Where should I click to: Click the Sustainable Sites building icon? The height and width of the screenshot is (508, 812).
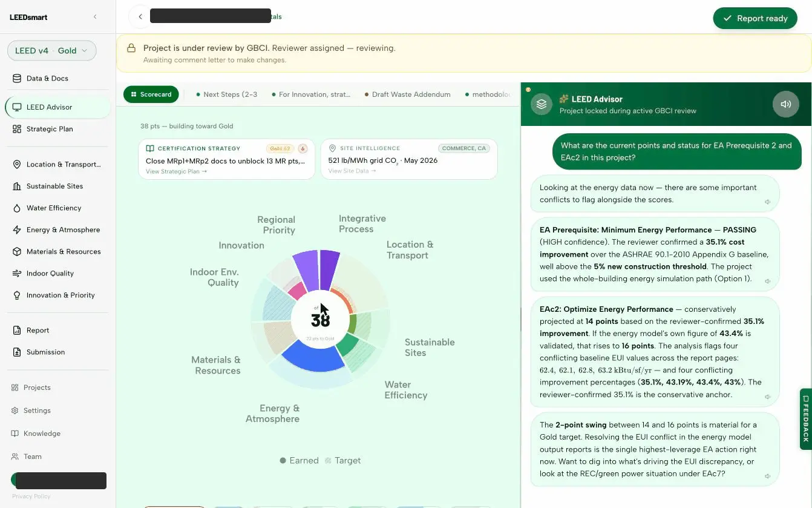(16, 186)
